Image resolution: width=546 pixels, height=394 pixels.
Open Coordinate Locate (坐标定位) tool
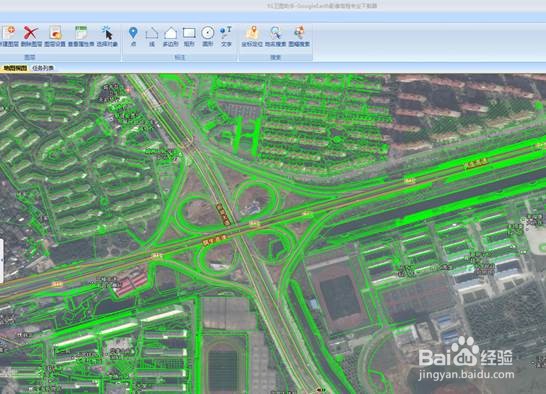point(252,36)
